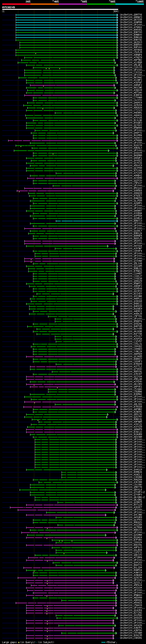
Task: Click label UniRef100_A4RQF2
Action: (x=131, y=85)
